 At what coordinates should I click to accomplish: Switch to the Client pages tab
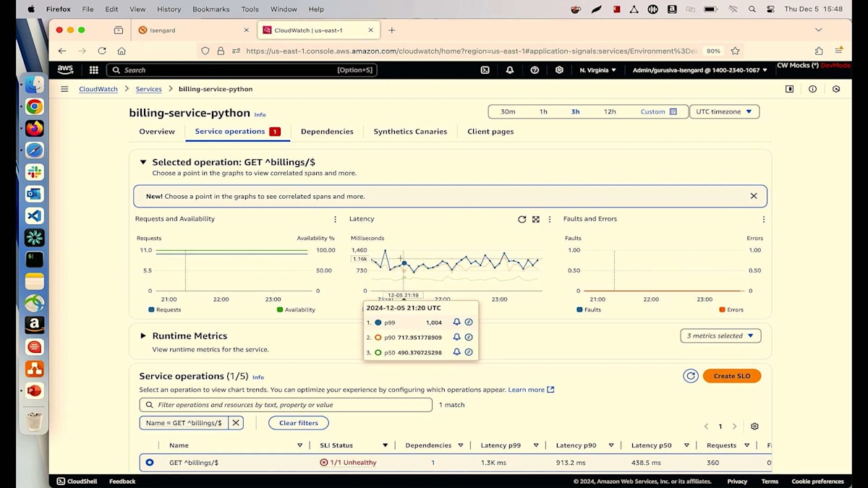coord(490,132)
